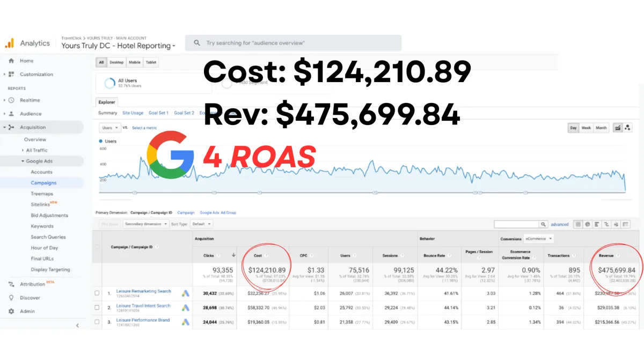Open the Search Queries report in sidebar
This screenshot has height=362, width=644.
(x=48, y=237)
